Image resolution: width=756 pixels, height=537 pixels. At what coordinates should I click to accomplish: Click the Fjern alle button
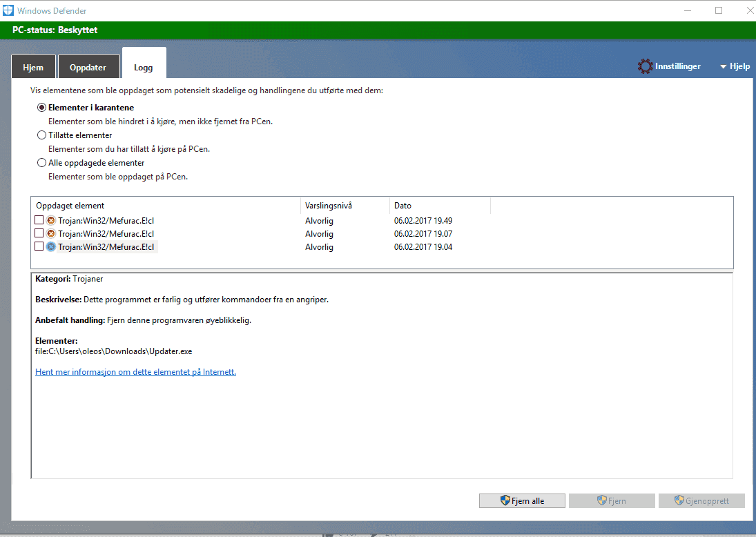point(522,500)
